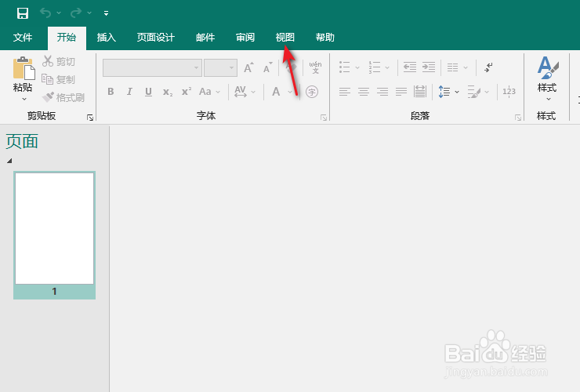Click the Line Spacing icon

pyautogui.click(x=444, y=92)
